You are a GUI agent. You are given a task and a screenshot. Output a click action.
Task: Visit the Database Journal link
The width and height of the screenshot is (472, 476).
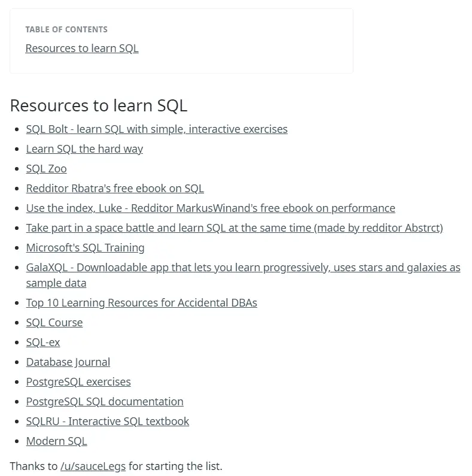click(x=68, y=362)
